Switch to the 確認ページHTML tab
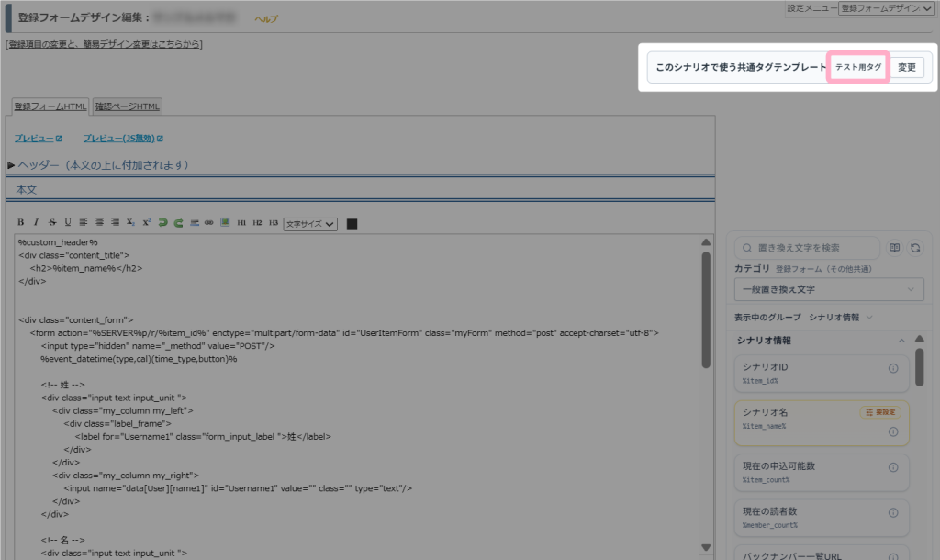The width and height of the screenshot is (940, 560). (x=127, y=106)
